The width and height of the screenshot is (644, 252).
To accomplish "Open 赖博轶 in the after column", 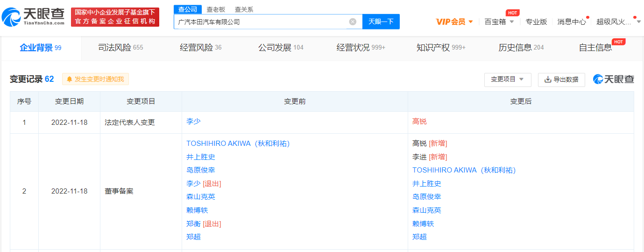I will tap(423, 224).
